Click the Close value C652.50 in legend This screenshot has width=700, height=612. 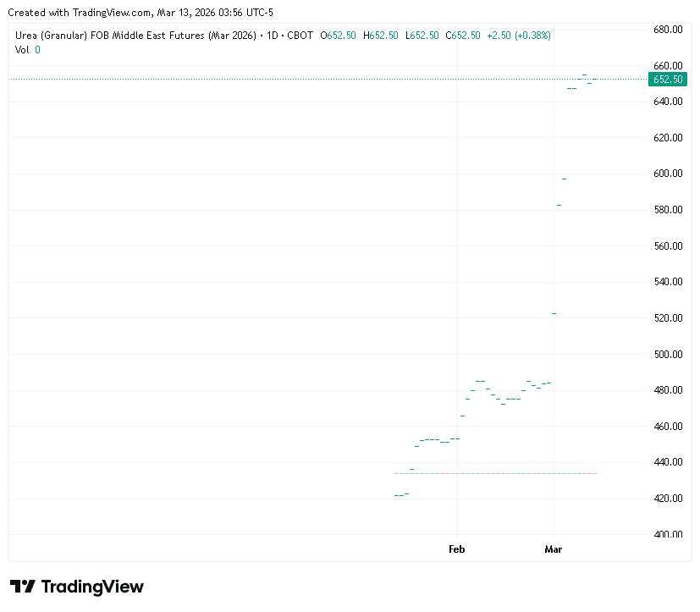click(463, 36)
